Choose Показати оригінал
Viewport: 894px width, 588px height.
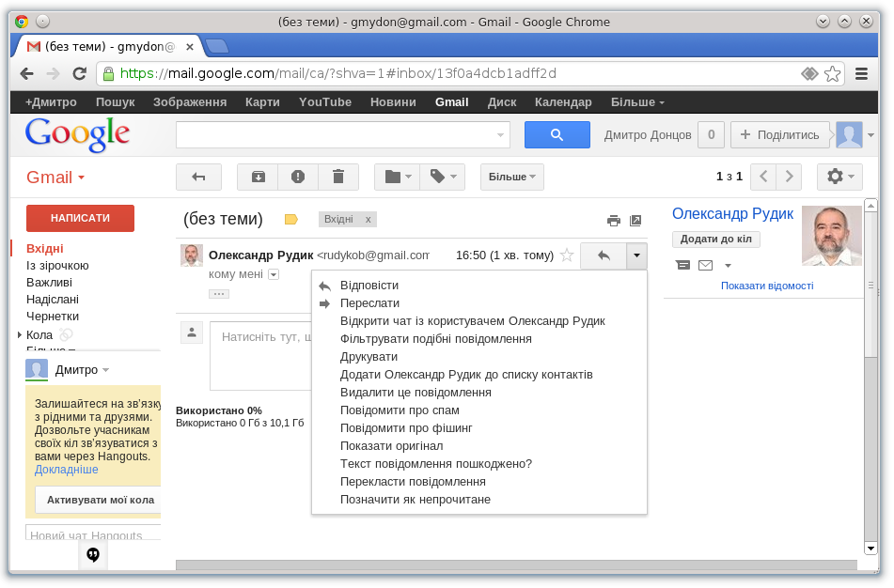(392, 446)
